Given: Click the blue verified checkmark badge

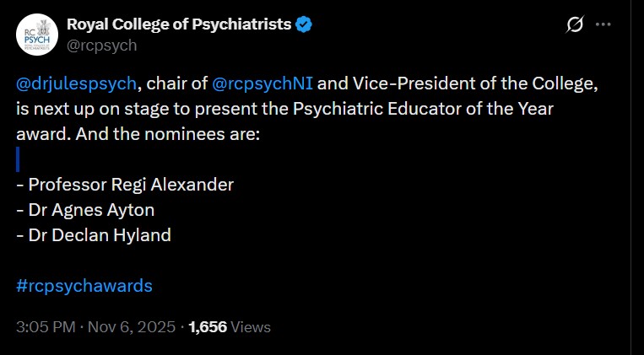Looking at the screenshot, I should (304, 24).
